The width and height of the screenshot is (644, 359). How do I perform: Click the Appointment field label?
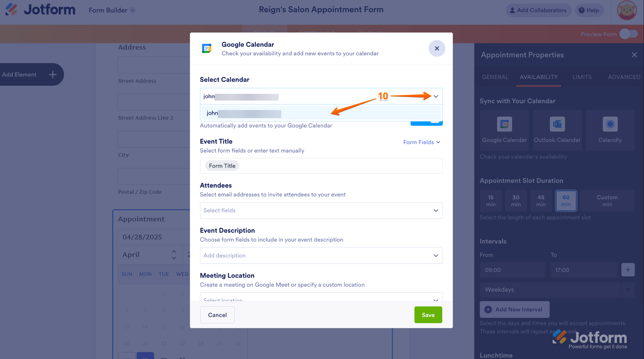(x=141, y=219)
